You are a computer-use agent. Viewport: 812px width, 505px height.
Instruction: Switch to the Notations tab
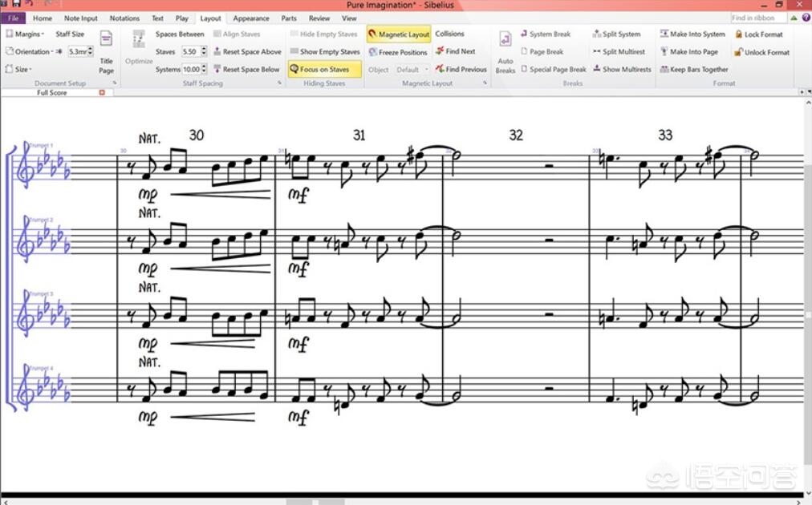pyautogui.click(x=124, y=18)
